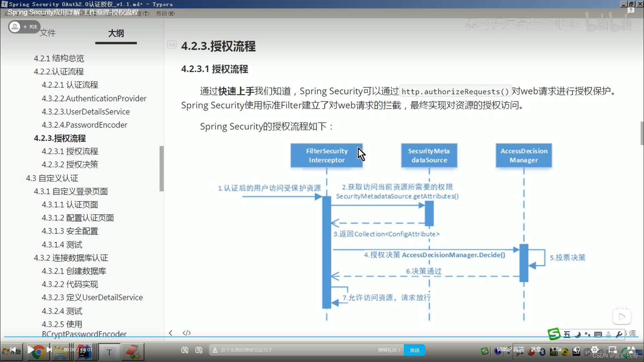Collapse the sidebar with the arrow icon

point(170,333)
